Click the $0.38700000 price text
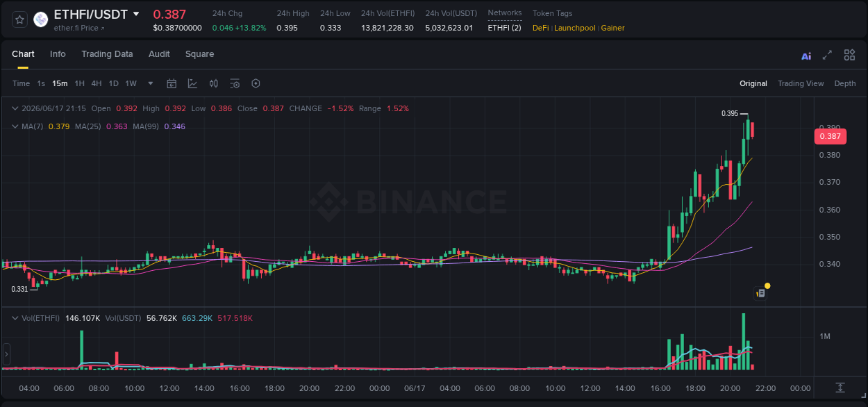 (178, 28)
